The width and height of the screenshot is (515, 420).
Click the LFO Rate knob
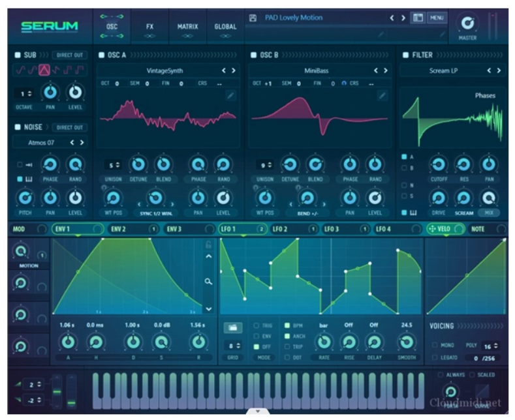pos(324,342)
